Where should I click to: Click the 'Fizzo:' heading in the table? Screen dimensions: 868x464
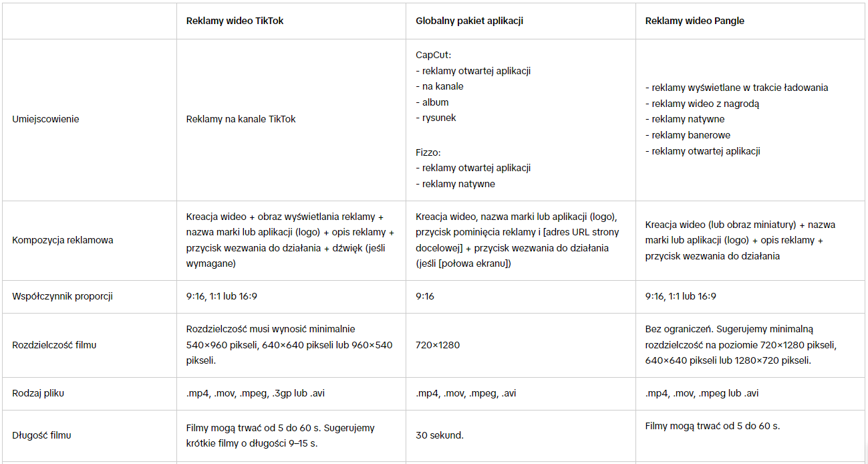428,152
